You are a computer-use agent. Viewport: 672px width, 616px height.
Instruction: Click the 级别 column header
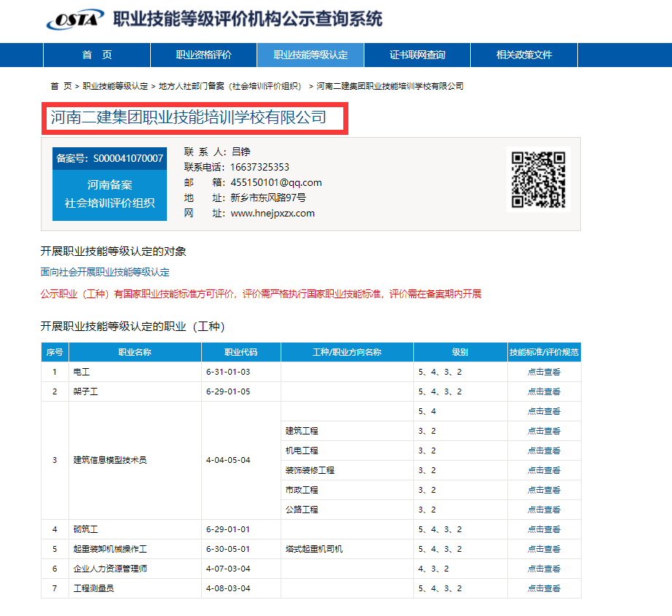click(461, 352)
